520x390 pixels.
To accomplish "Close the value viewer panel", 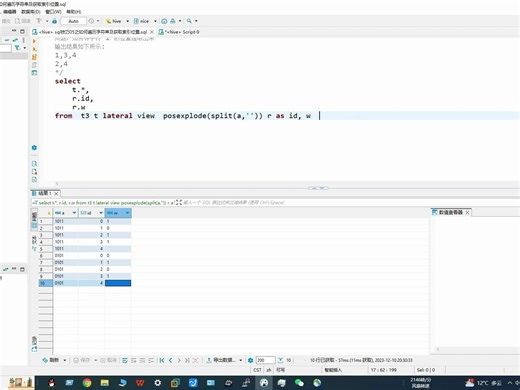I will point(468,212).
